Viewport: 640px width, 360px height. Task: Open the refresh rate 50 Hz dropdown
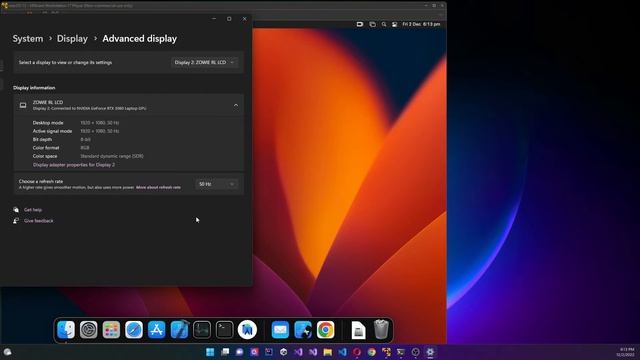pyautogui.click(x=216, y=184)
